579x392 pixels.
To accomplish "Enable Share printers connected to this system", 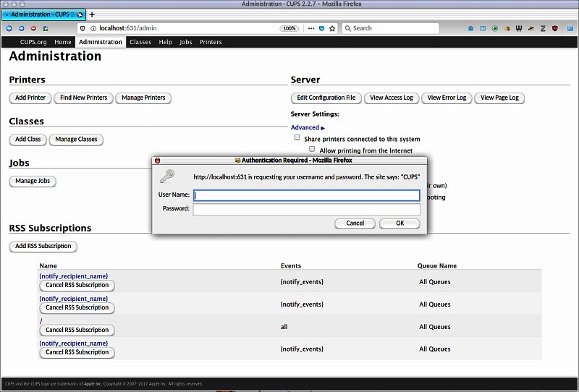I will pyautogui.click(x=297, y=137).
